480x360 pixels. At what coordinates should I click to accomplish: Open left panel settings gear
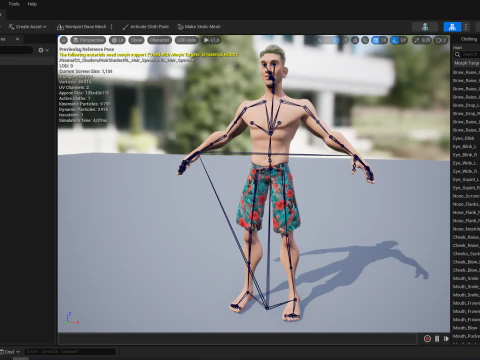[43, 50]
